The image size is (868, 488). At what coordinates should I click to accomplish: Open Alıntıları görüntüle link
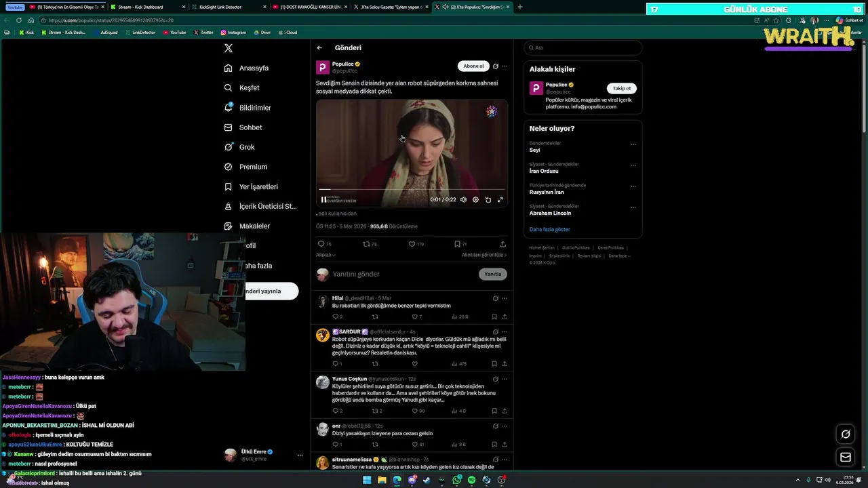(484, 255)
